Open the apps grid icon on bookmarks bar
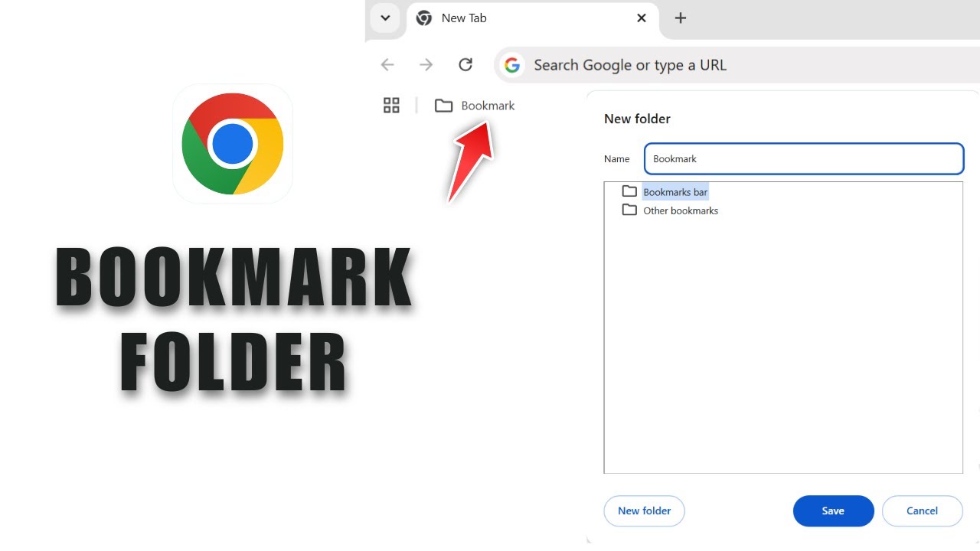The height and width of the screenshot is (551, 980). click(391, 106)
